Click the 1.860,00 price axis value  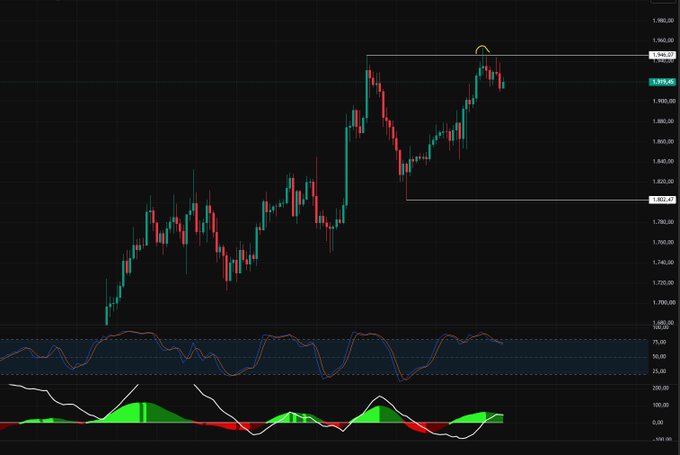tap(664, 141)
